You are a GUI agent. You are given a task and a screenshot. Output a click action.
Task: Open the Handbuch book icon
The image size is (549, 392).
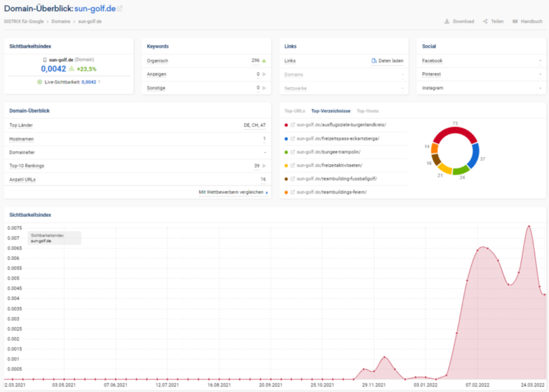(515, 21)
